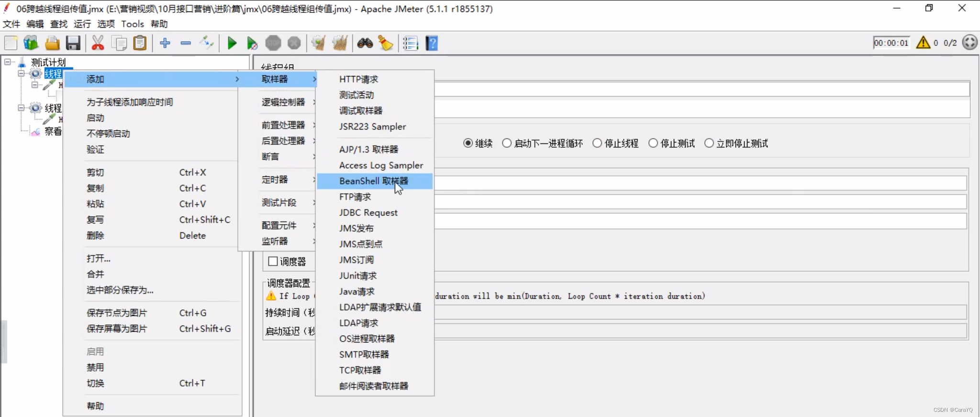
Task: Save the test plan with floppy icon
Action: [x=73, y=43]
